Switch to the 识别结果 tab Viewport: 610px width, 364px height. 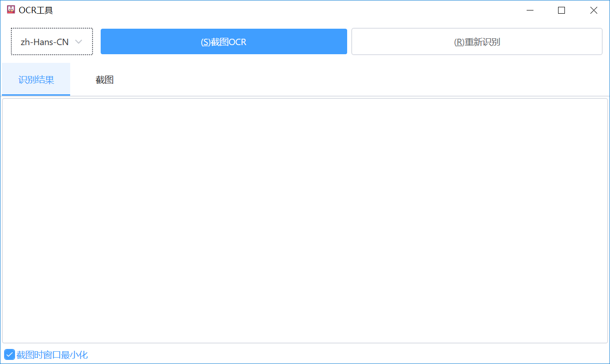click(36, 80)
